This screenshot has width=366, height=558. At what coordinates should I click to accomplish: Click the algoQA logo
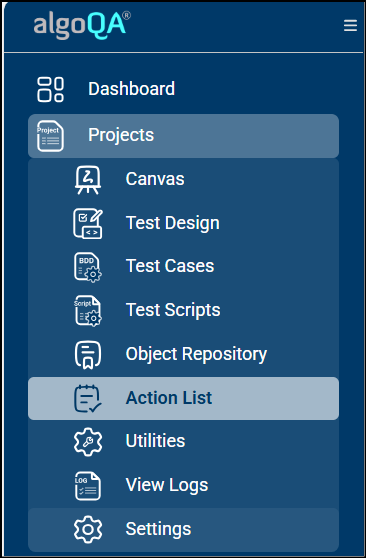click(x=82, y=25)
